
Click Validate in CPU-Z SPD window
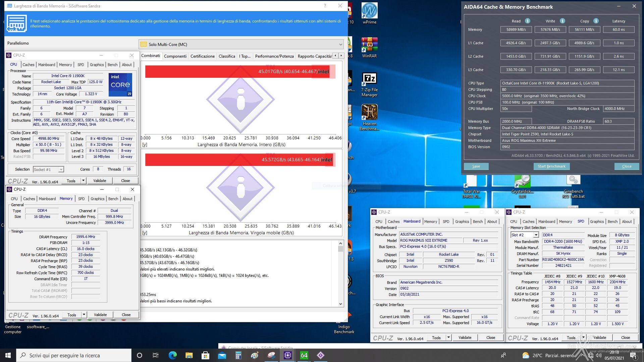[x=600, y=338]
